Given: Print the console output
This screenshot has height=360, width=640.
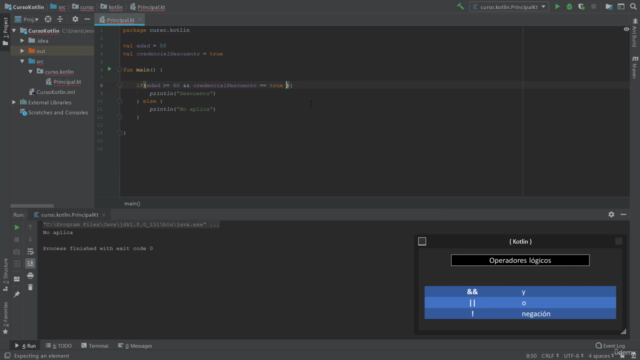Looking at the screenshot, I should click(30, 276).
